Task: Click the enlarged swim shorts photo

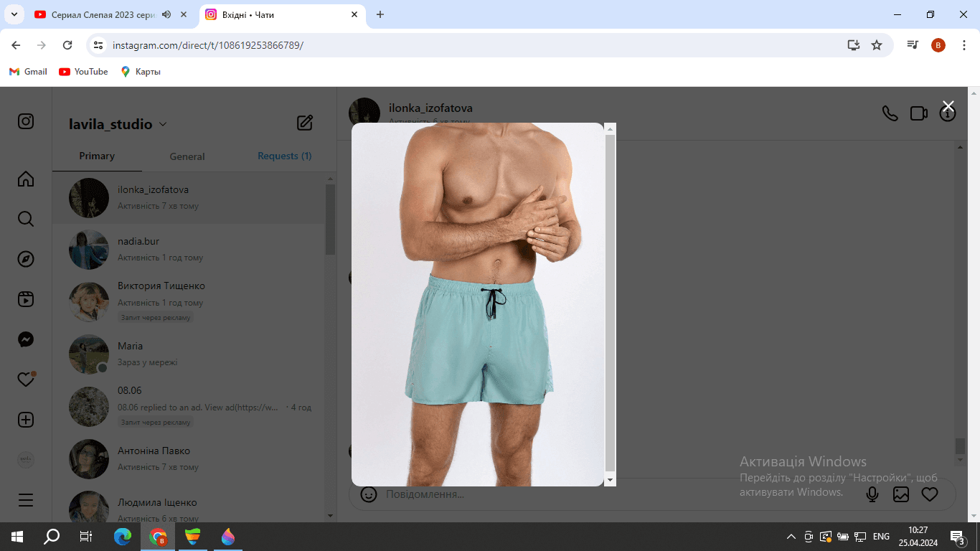Action: [478, 304]
